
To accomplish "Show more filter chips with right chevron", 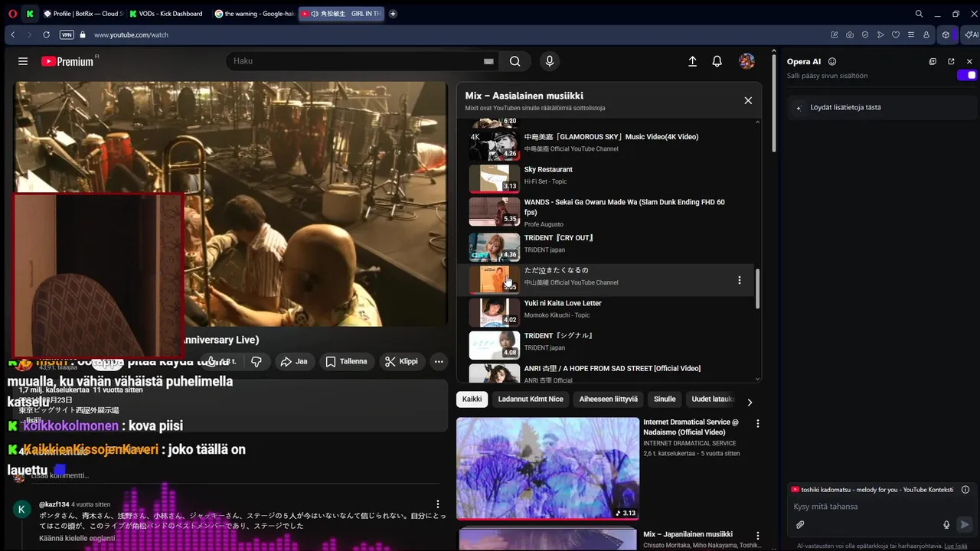I will 750,402.
